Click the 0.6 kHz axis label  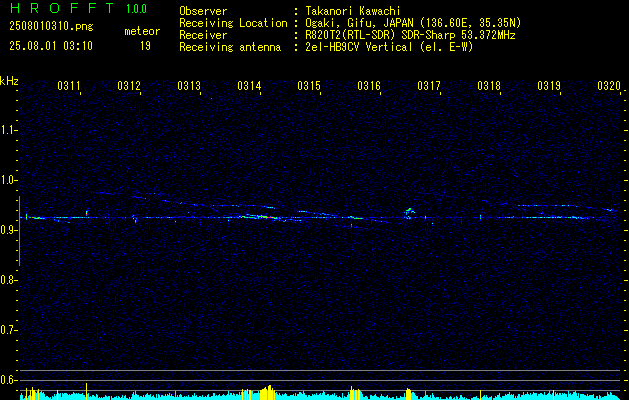click(8, 380)
